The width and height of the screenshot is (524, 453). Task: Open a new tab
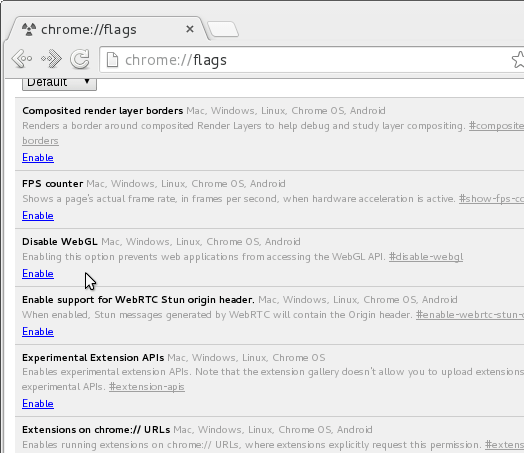click(x=223, y=29)
